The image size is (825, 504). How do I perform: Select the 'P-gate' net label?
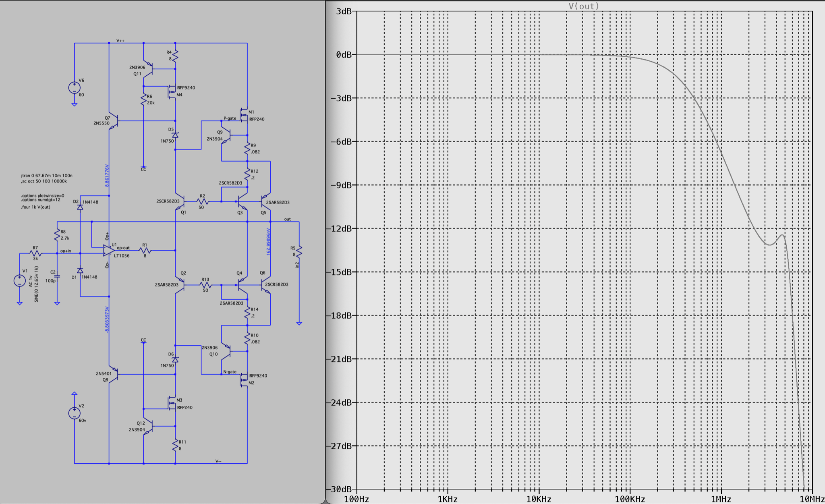point(230,118)
